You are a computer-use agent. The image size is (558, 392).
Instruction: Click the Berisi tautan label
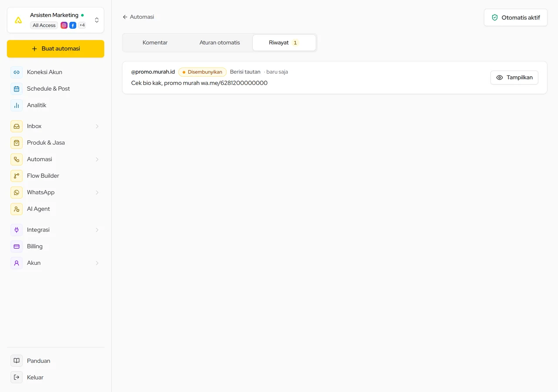245,72
